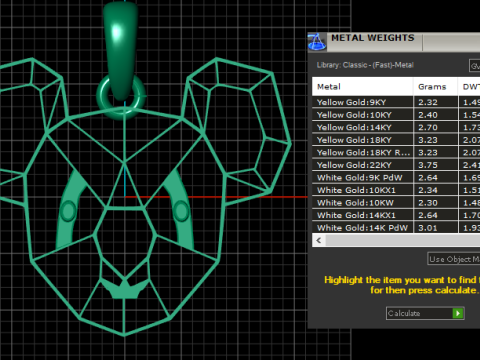480x360 pixels.
Task: Click the pendant's mouth shape
Action: [124, 289]
